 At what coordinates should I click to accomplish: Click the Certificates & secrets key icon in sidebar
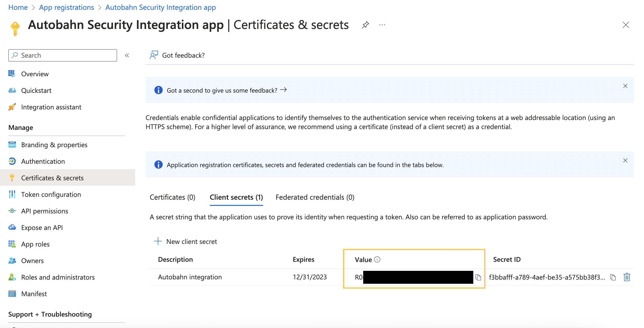pyautogui.click(x=12, y=178)
